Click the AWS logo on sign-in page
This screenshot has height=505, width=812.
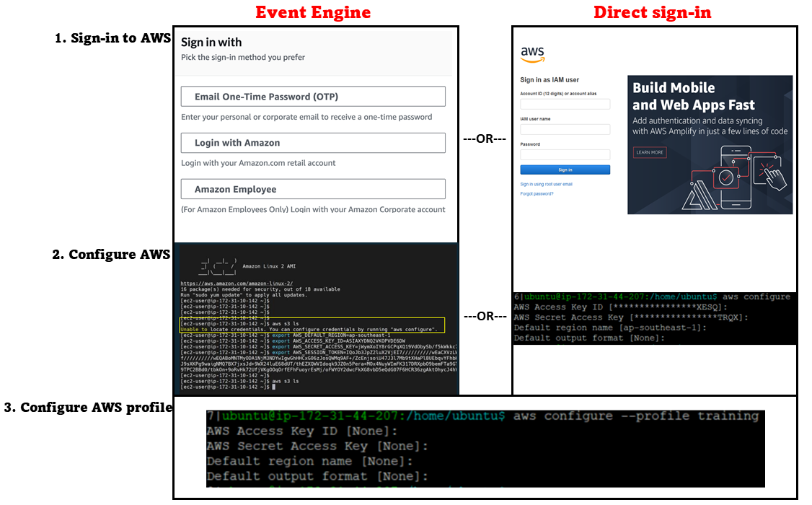pos(532,54)
